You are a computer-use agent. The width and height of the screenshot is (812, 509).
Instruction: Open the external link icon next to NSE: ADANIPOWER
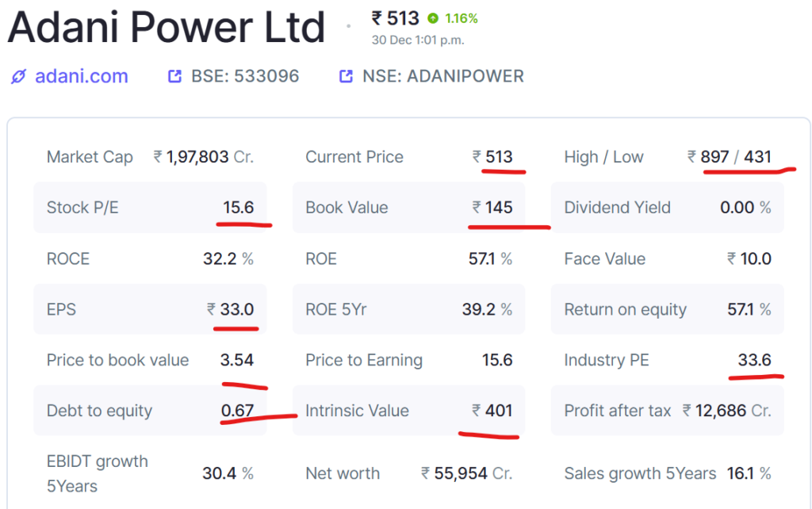click(x=344, y=75)
